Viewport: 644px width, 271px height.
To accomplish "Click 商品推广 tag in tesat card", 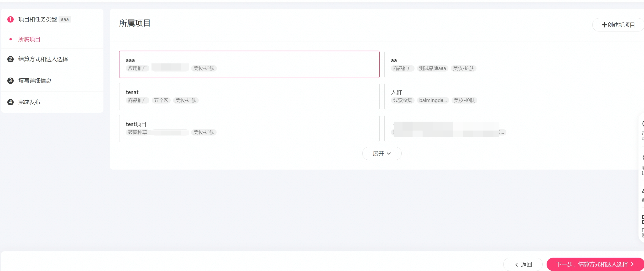I will [138, 100].
